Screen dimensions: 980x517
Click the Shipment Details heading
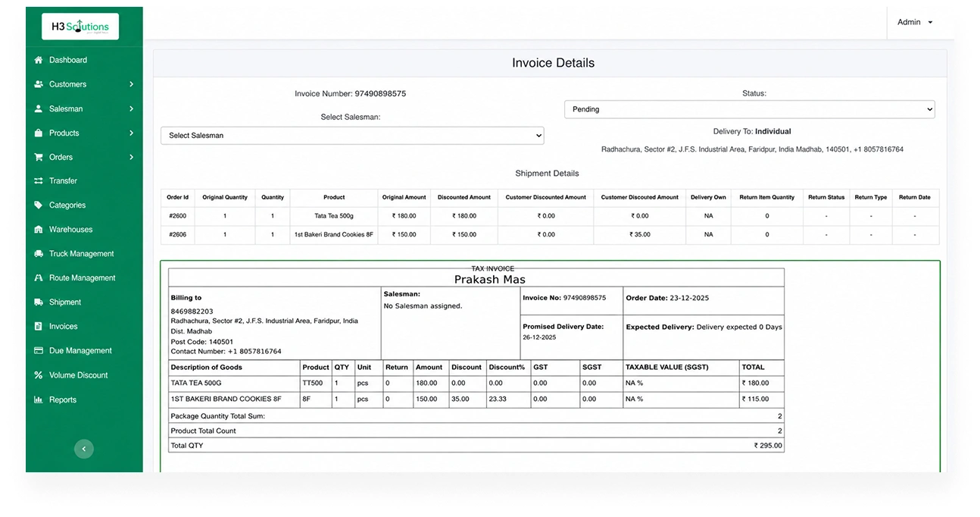tap(548, 174)
